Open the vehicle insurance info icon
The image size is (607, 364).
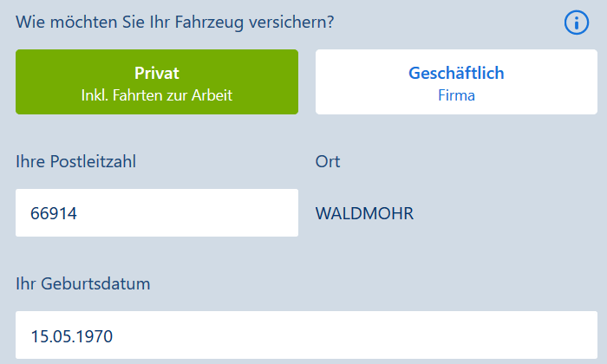pos(577,23)
